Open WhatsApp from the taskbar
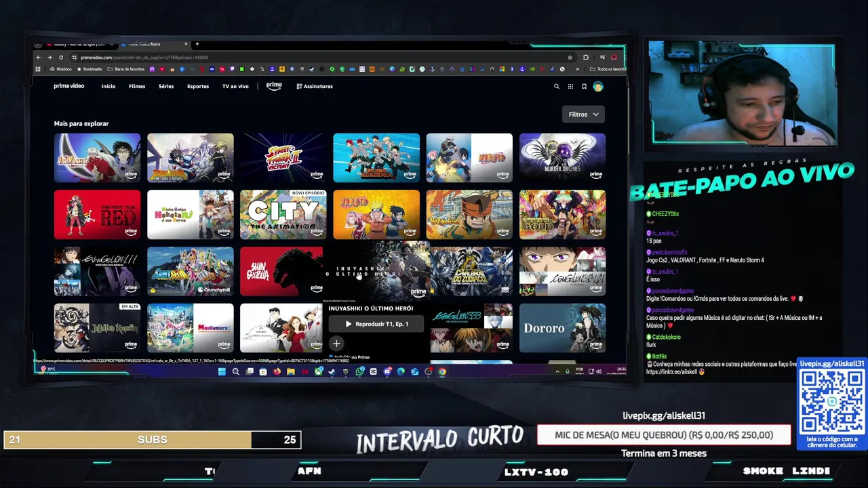This screenshot has height=488, width=868. (x=359, y=371)
